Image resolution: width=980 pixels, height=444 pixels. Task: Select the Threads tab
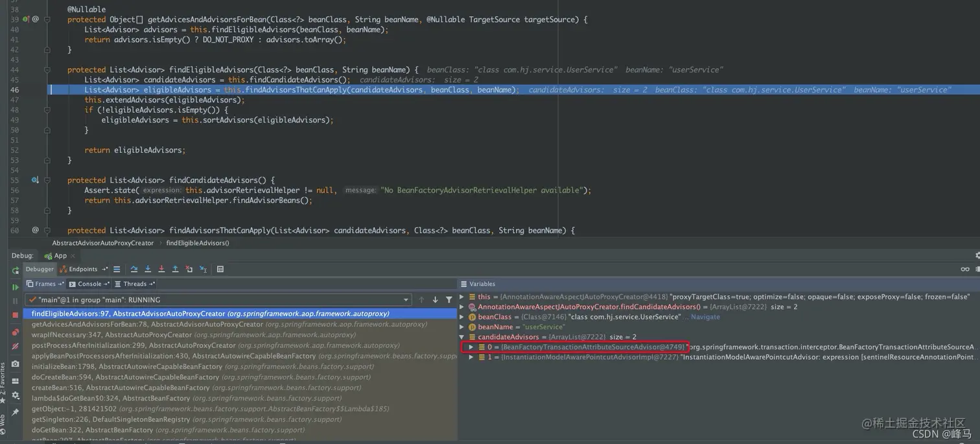pyautogui.click(x=134, y=284)
